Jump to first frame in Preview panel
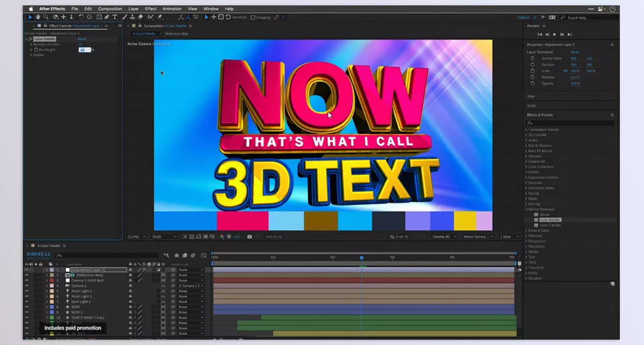 539,34
